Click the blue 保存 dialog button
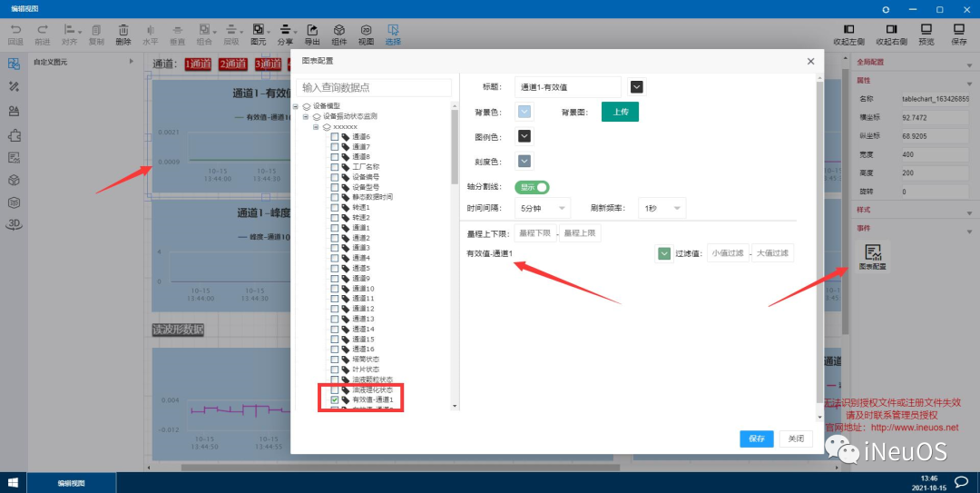Viewport: 980px width, 493px height. click(756, 439)
